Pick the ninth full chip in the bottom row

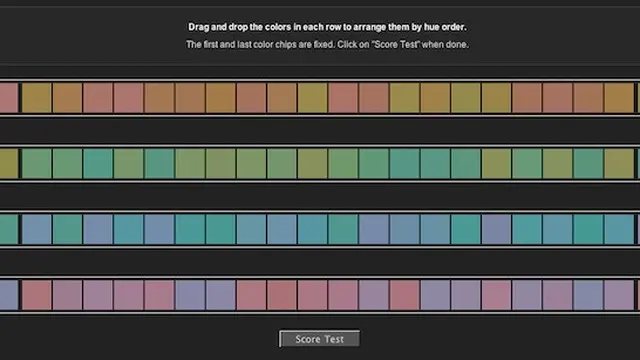click(x=282, y=295)
